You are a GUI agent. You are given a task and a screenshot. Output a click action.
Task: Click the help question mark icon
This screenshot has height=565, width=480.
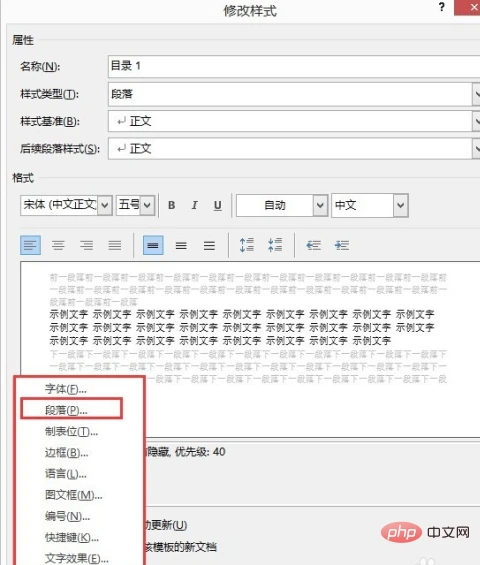tap(442, 7)
